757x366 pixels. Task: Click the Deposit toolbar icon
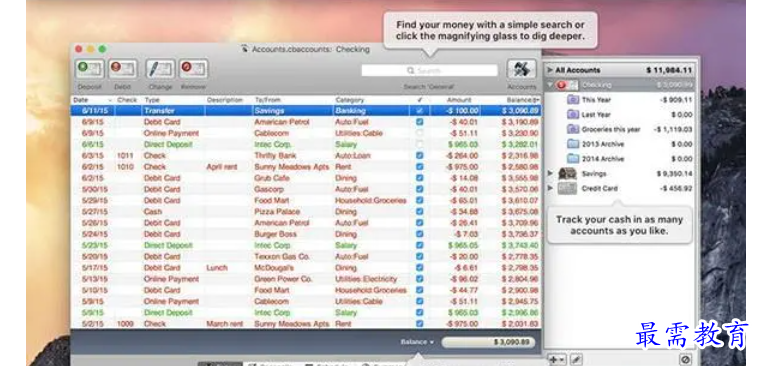tap(90, 69)
